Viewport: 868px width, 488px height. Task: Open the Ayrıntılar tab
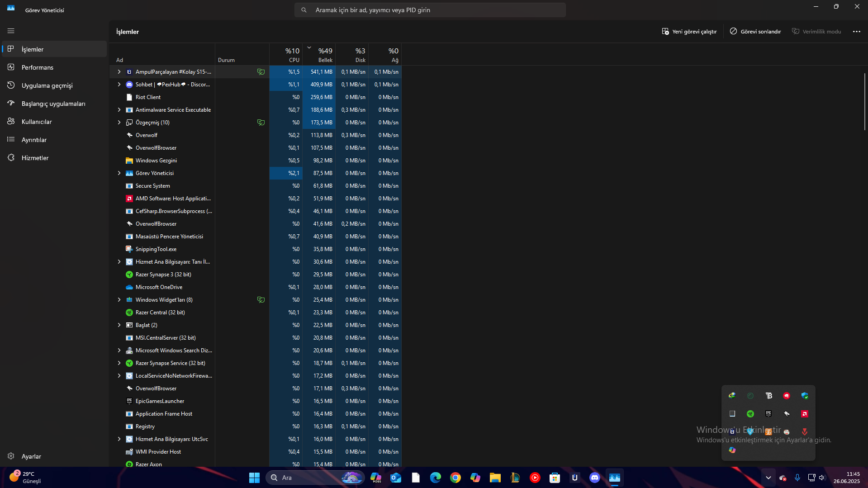pos(54,140)
